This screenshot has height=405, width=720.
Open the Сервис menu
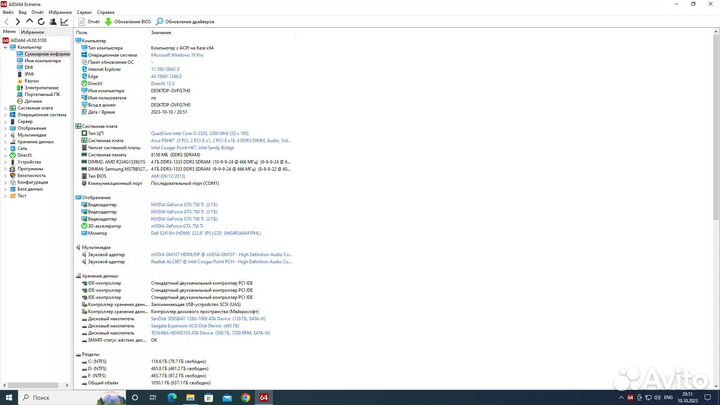(x=84, y=12)
